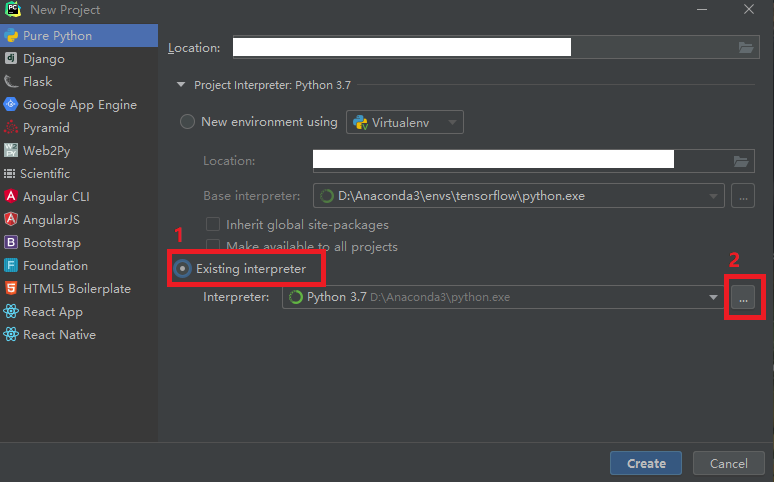Close the New Project dialog
This screenshot has width=774, height=482.
(749, 9)
